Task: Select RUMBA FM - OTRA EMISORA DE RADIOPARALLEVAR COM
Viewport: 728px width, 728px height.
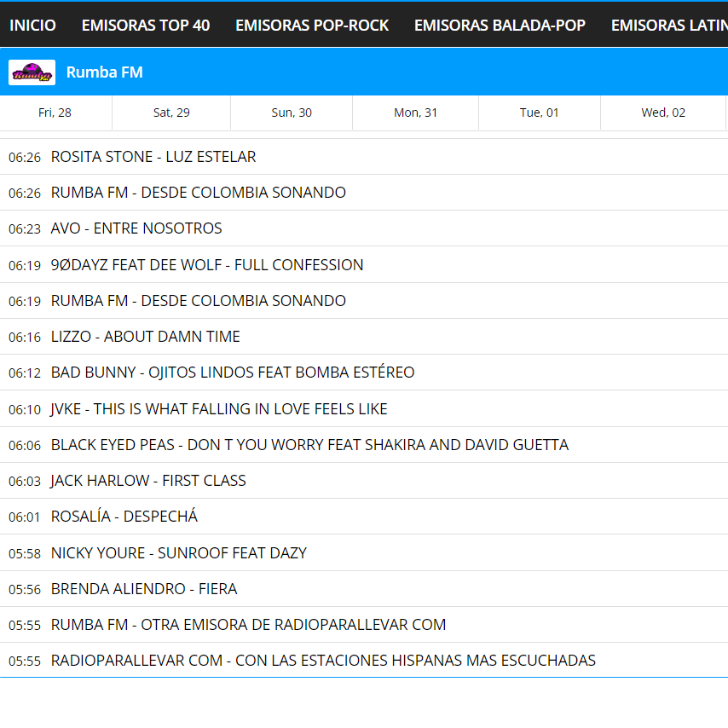Action: click(x=364, y=625)
